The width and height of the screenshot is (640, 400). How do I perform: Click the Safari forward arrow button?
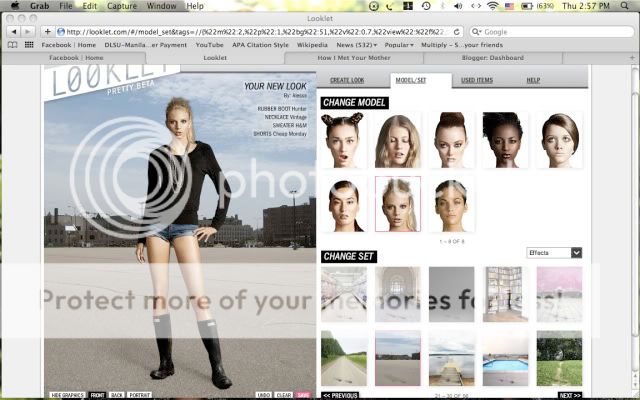point(27,31)
